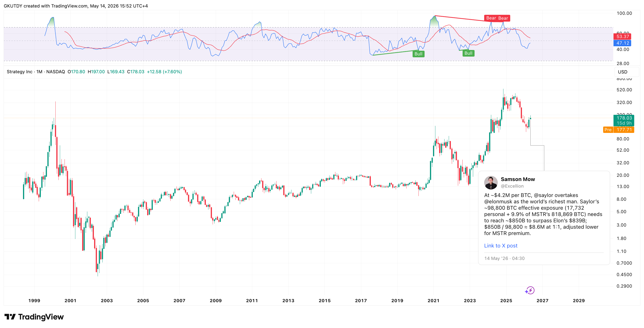Click the 20.00 price axis label
644x328 pixels.
[623, 175]
